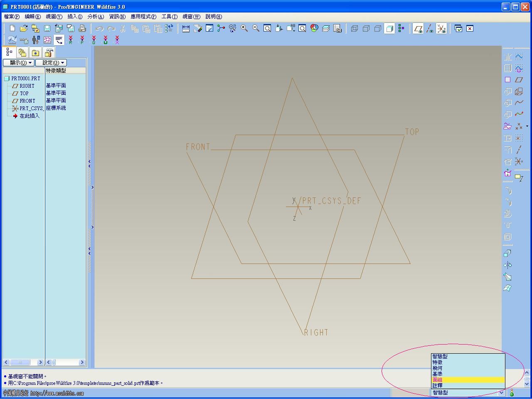The height and width of the screenshot is (399, 532).
Task: Print the model with the printer icon
Action: click(x=82, y=28)
